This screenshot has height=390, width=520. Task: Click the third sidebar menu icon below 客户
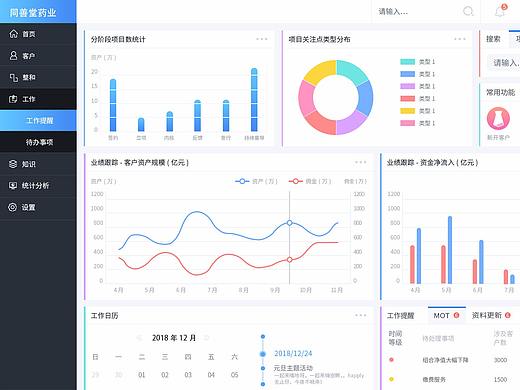click(13, 77)
